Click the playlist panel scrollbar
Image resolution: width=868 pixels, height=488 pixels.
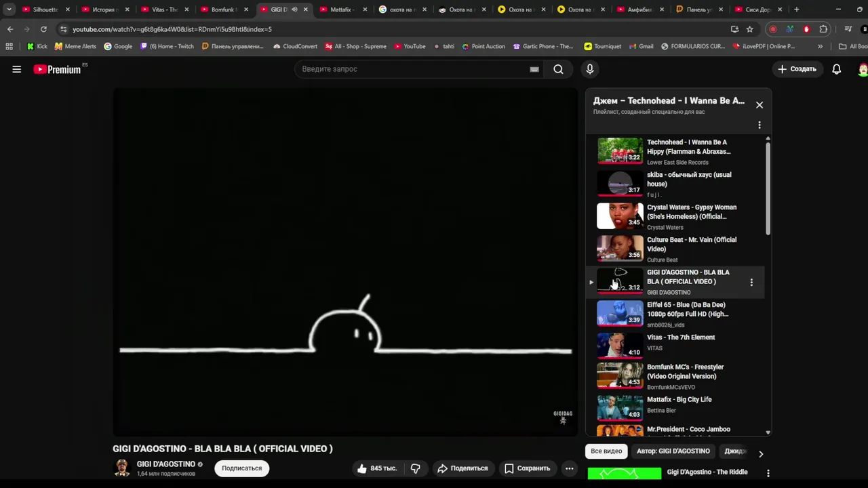(x=768, y=188)
